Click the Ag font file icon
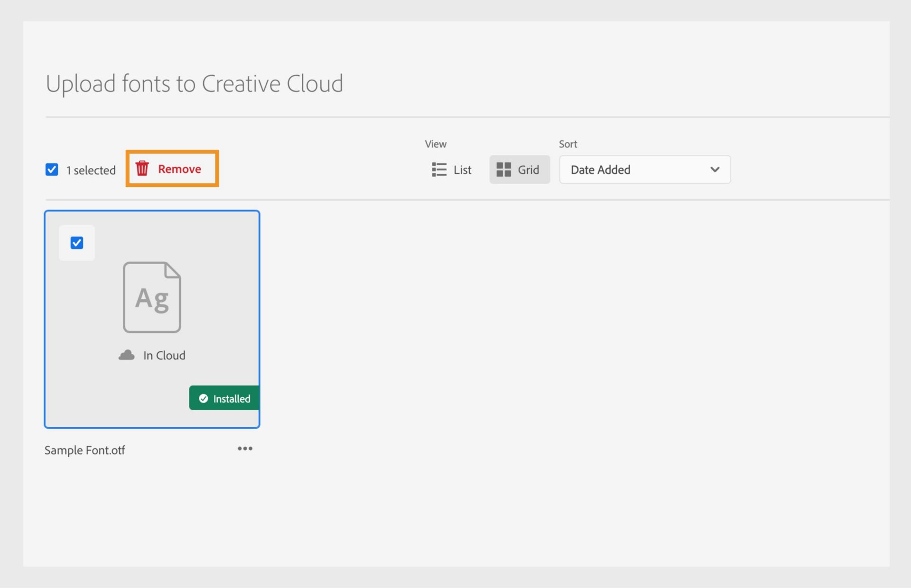The width and height of the screenshot is (911, 588). tap(152, 297)
